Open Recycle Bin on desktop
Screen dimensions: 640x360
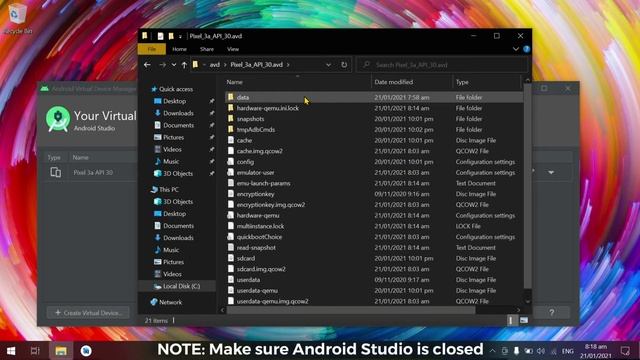click(17, 18)
